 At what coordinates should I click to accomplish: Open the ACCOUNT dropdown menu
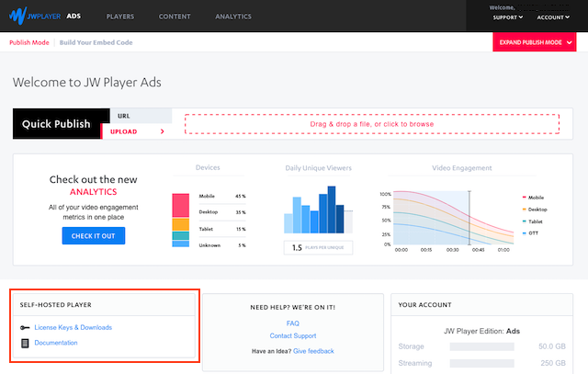coord(553,17)
